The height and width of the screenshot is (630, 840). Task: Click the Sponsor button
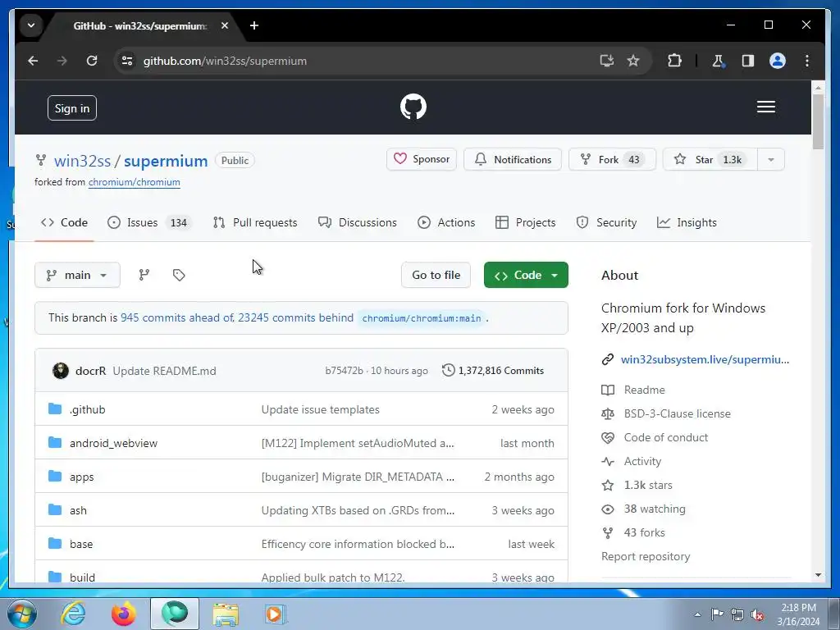coord(422,159)
